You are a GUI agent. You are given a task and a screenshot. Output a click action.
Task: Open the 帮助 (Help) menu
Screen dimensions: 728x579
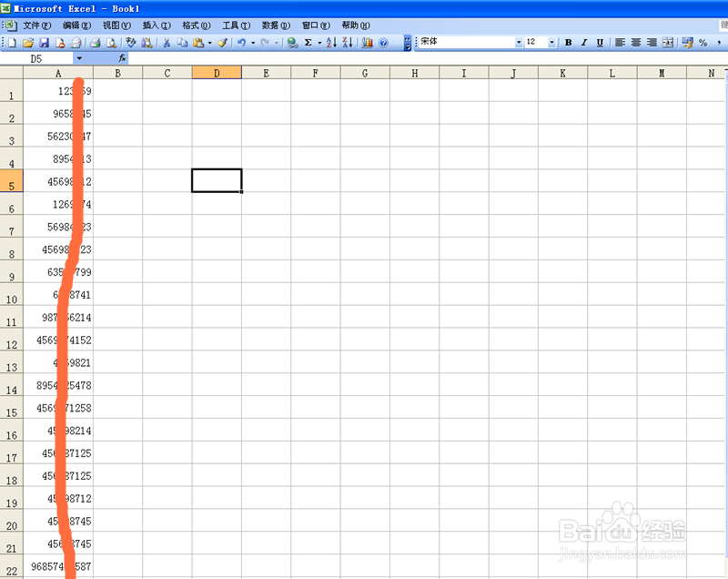point(356,25)
